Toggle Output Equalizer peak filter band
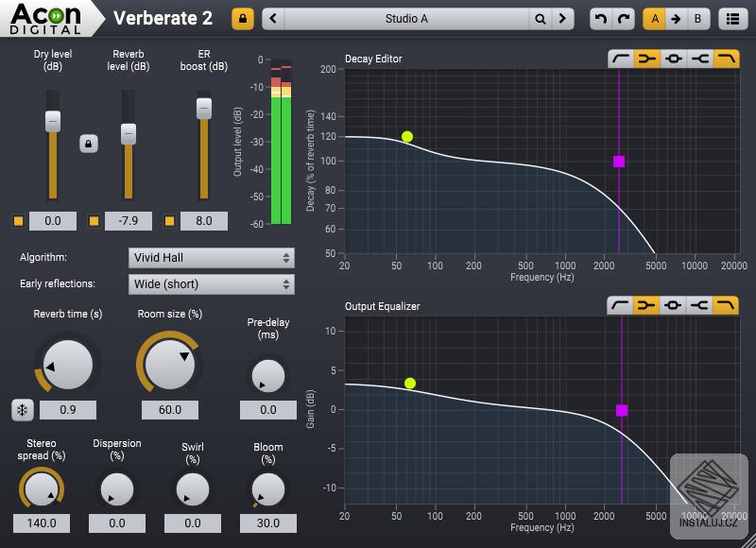The width and height of the screenshot is (756, 548). click(673, 305)
